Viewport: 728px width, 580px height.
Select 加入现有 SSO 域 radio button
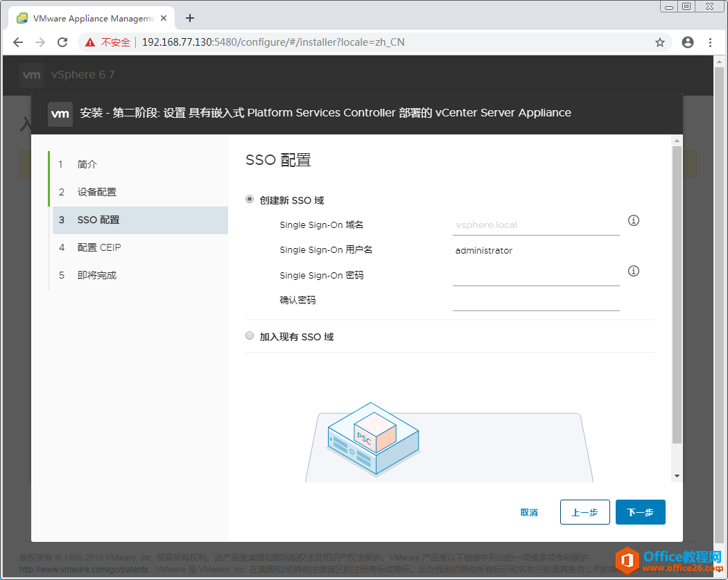(250, 335)
